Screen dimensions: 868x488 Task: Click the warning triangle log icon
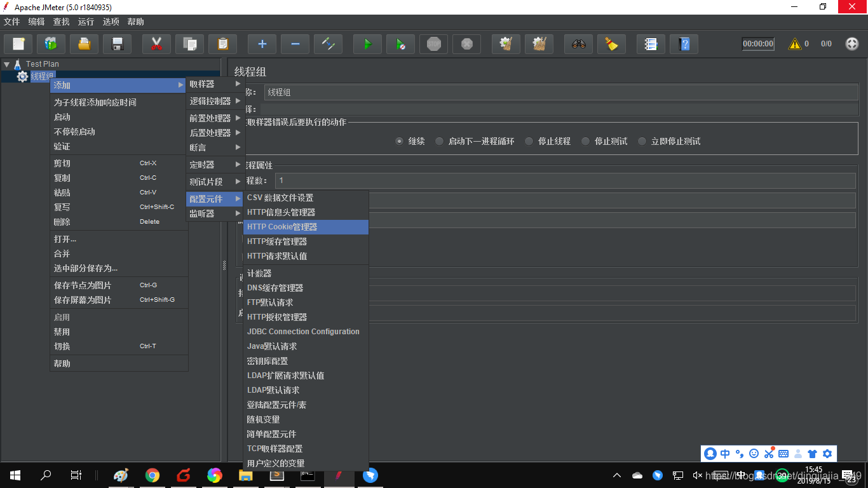coord(794,44)
